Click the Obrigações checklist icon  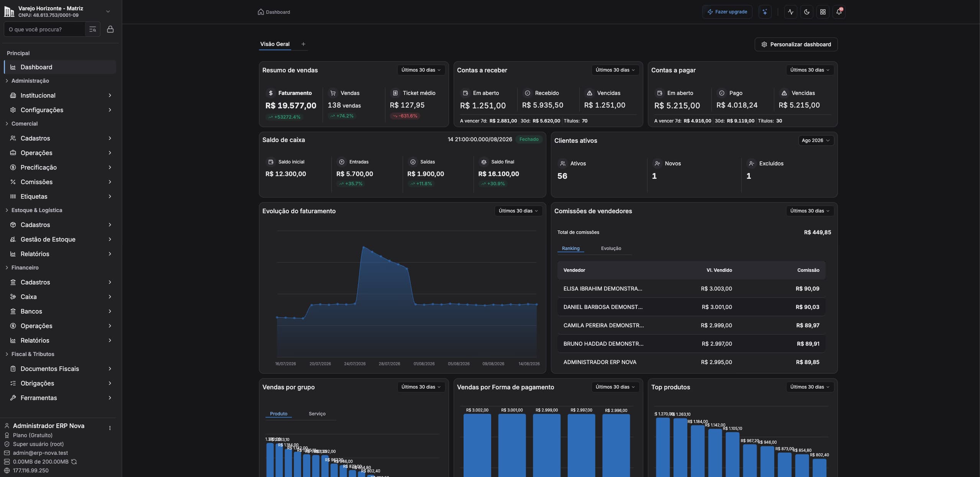(13, 383)
